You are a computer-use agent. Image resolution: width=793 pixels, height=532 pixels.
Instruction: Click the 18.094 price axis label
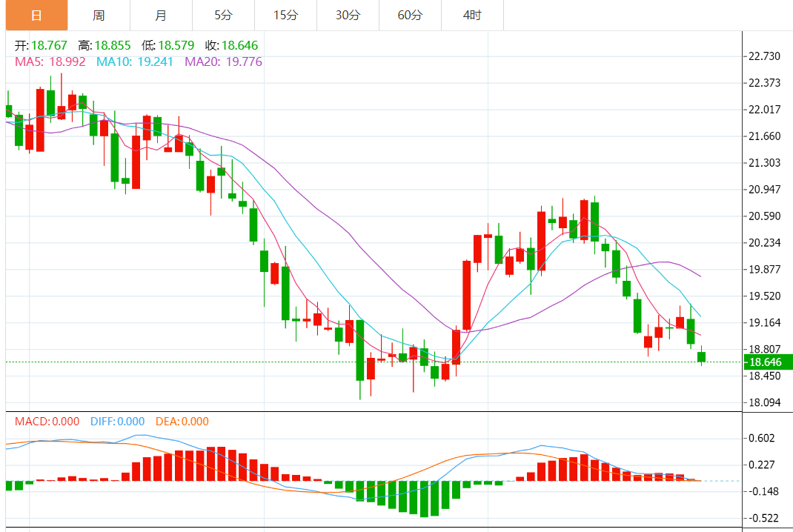764,402
